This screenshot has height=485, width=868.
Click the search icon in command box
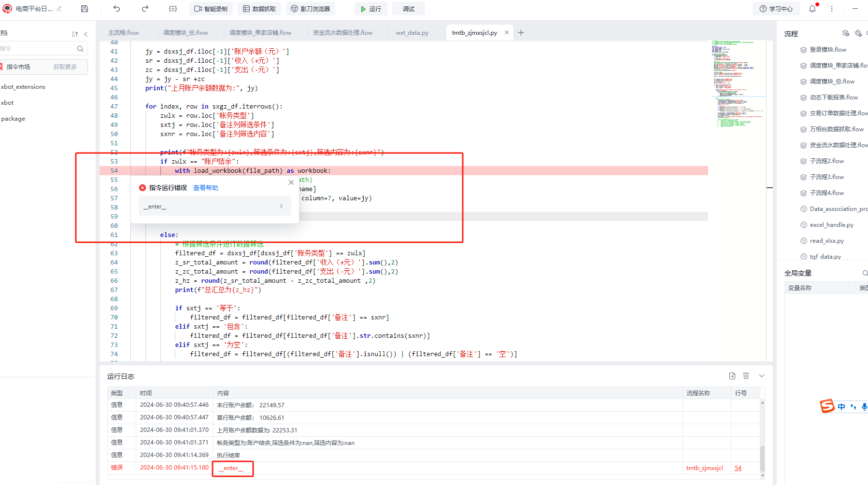pos(80,49)
